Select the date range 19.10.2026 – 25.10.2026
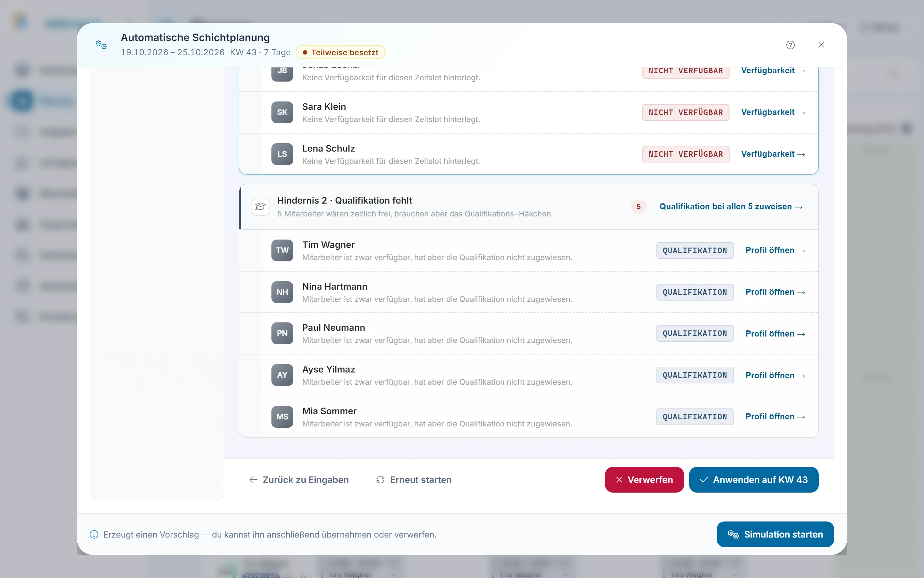 (173, 52)
